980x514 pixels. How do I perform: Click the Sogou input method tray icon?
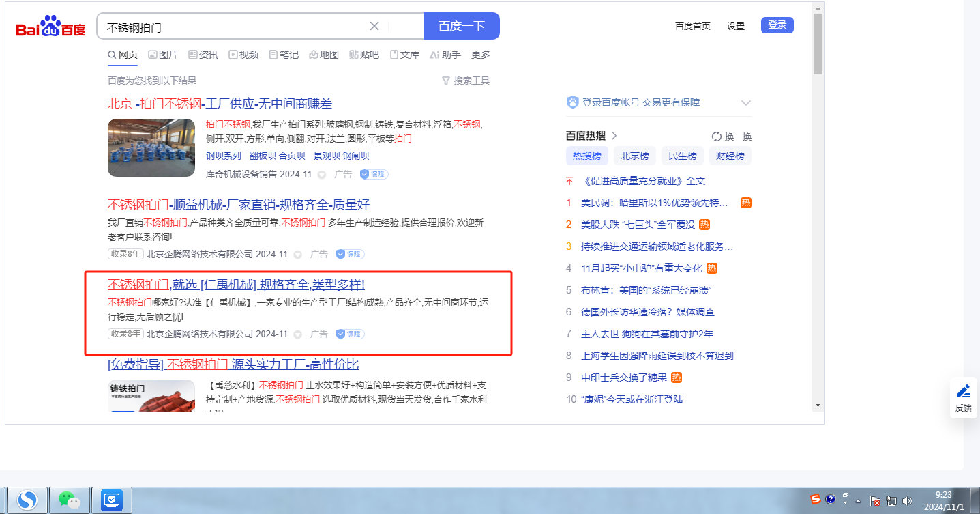point(816,500)
